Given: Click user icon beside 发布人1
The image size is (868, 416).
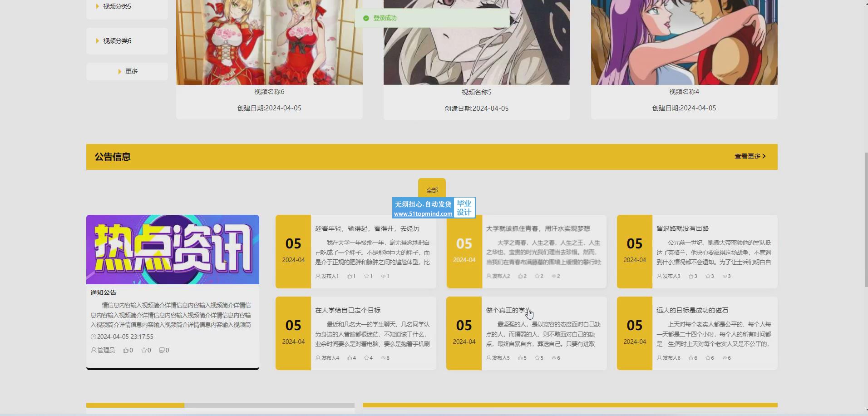Looking at the screenshot, I should click(x=318, y=276).
